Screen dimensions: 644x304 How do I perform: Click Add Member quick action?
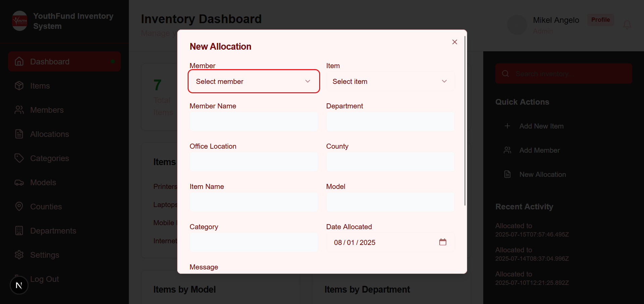564,150
